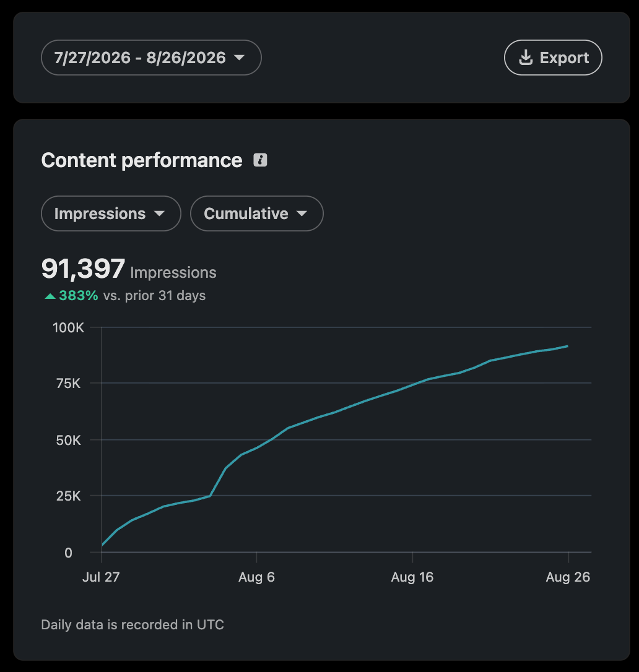Click the 50K y-axis gridline label
The image size is (639, 672).
[68, 440]
